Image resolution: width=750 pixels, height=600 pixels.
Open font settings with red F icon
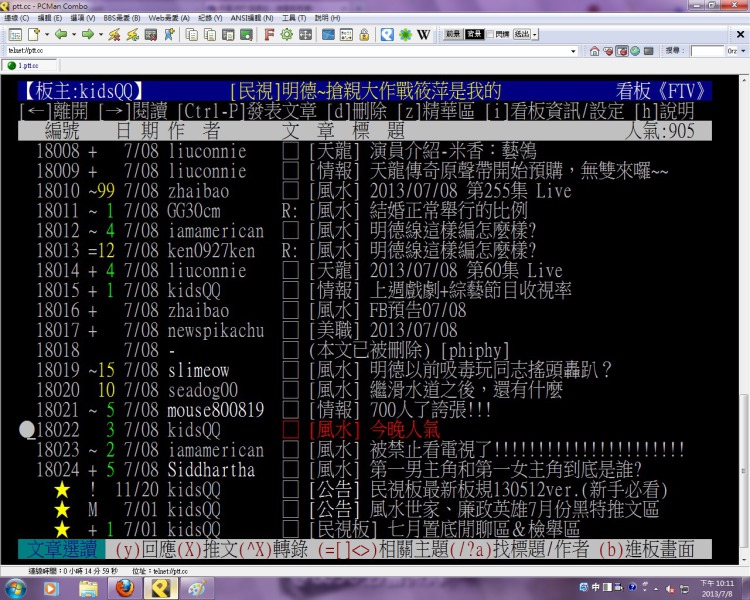269,34
